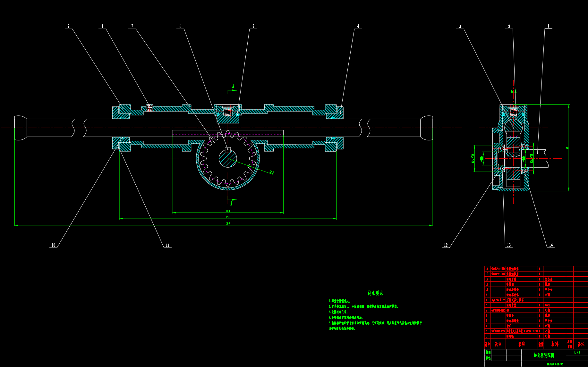Click the 40Cr material cell
This screenshot has width=588, height=367.
(x=548, y=305)
